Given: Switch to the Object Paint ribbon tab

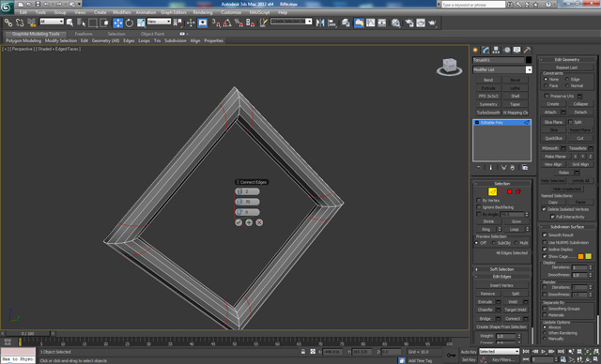Looking at the screenshot, I should (x=152, y=34).
